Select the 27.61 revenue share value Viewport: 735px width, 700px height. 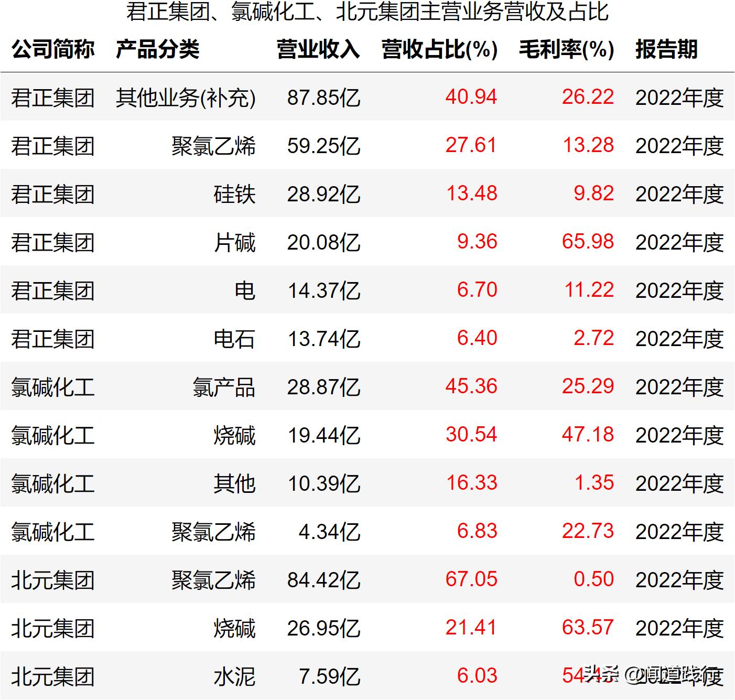(x=471, y=145)
